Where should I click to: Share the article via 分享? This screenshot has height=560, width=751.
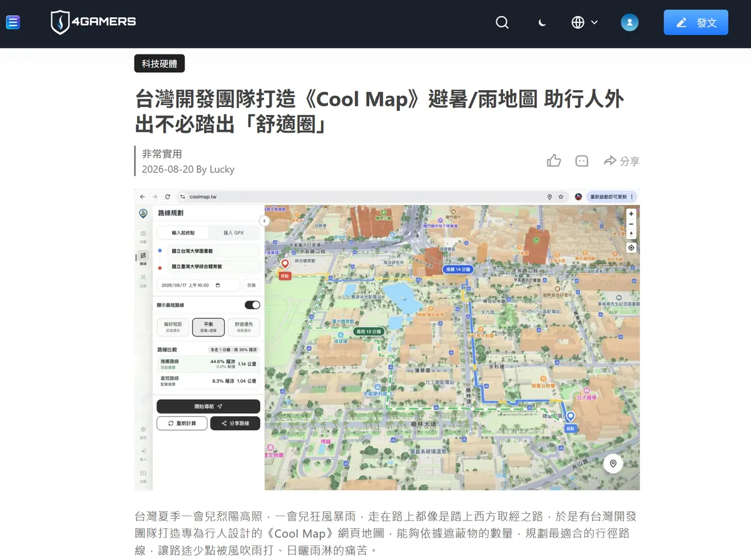621,161
